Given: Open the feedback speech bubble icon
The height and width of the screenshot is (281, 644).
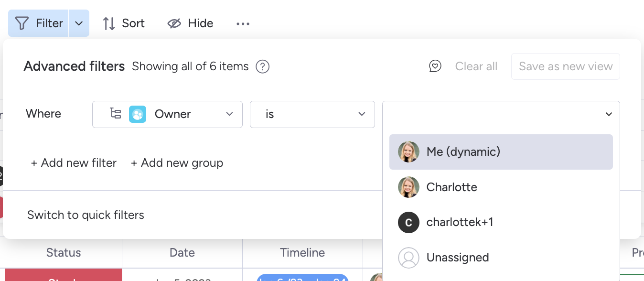Looking at the screenshot, I should click(435, 66).
